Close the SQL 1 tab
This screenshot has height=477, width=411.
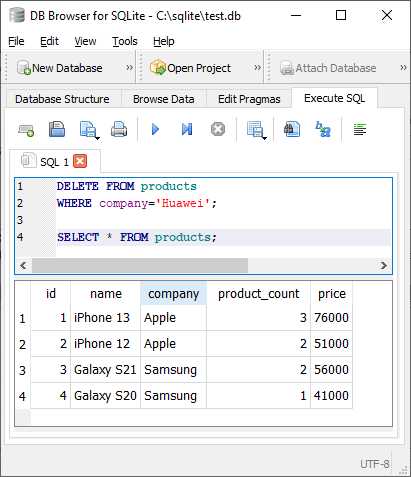point(80,161)
